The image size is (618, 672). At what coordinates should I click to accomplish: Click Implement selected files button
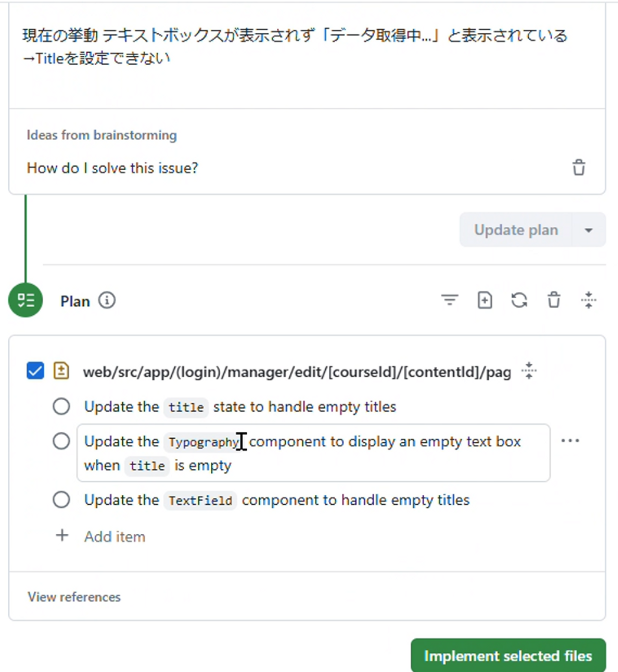tap(508, 656)
